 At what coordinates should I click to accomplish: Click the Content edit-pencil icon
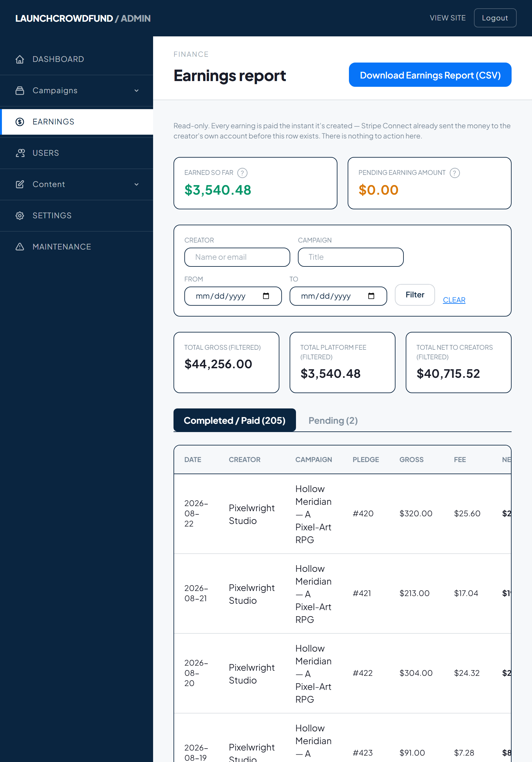[x=20, y=184]
